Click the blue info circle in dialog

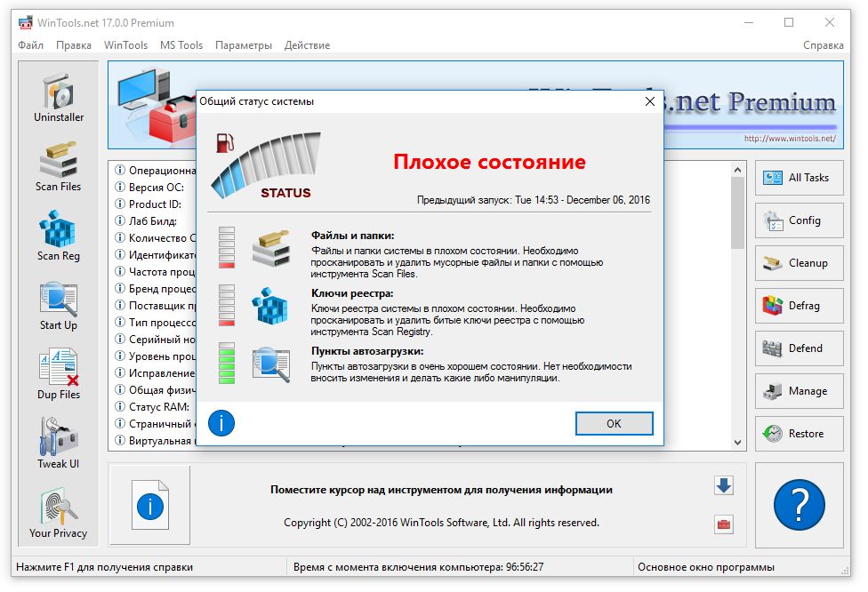coord(221,423)
